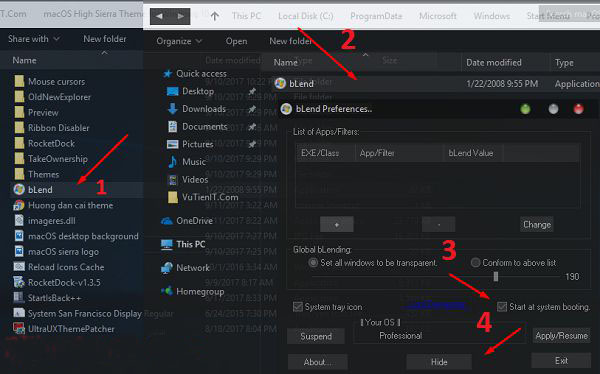Viewport: 600px width, 374px height.
Task: Select the UltraUXThemePatcher icon
Action: pos(19,328)
